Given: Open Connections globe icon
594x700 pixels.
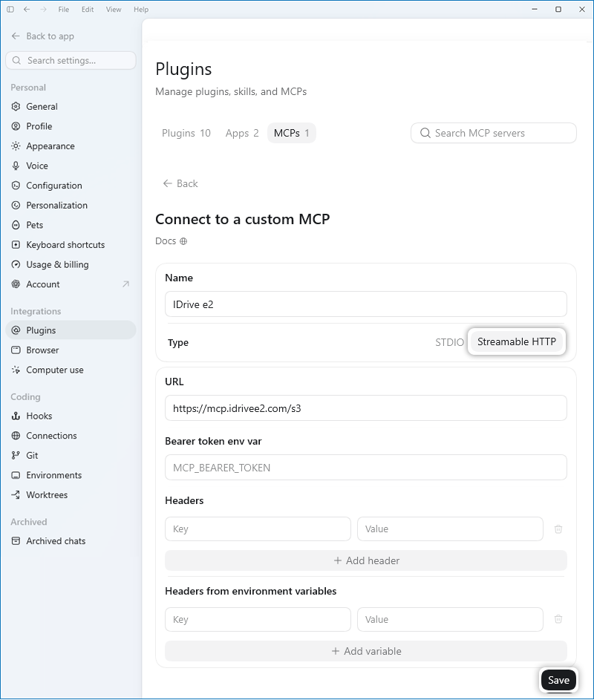Looking at the screenshot, I should click(16, 436).
